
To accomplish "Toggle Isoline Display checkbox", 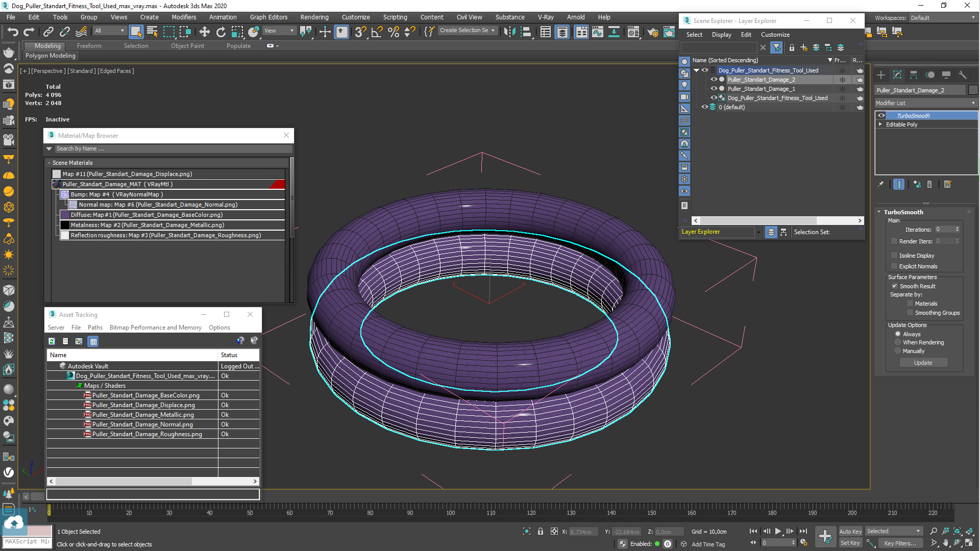I will [x=894, y=255].
